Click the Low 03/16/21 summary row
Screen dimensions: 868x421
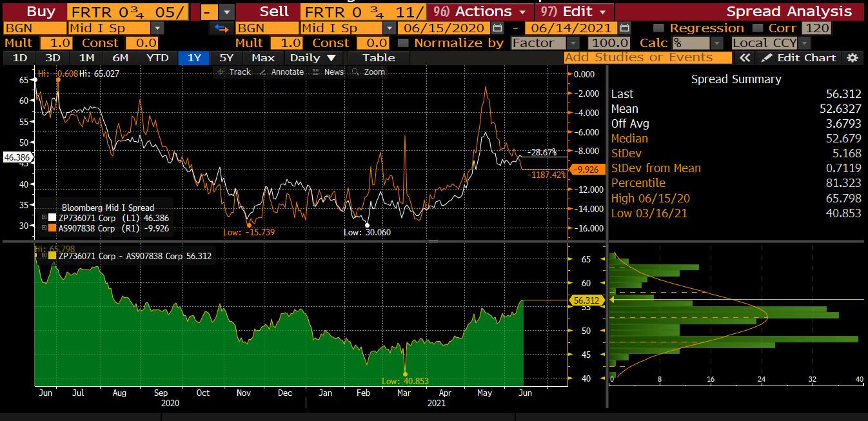point(736,213)
